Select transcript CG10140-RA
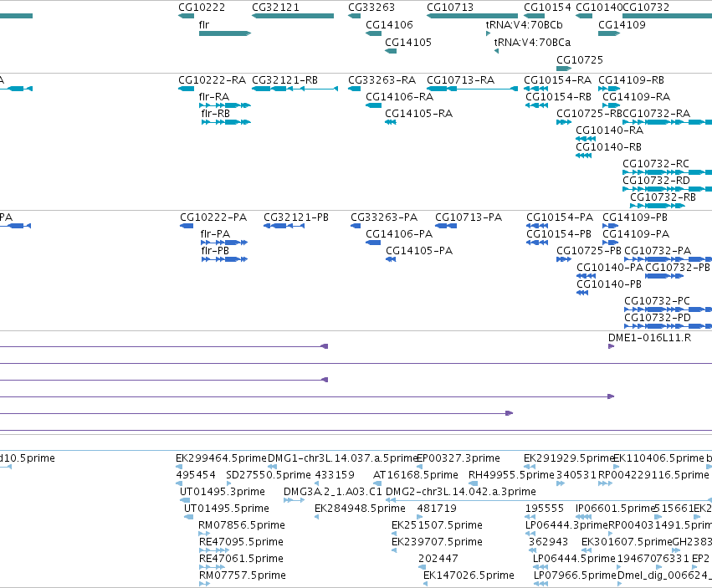 point(609,130)
